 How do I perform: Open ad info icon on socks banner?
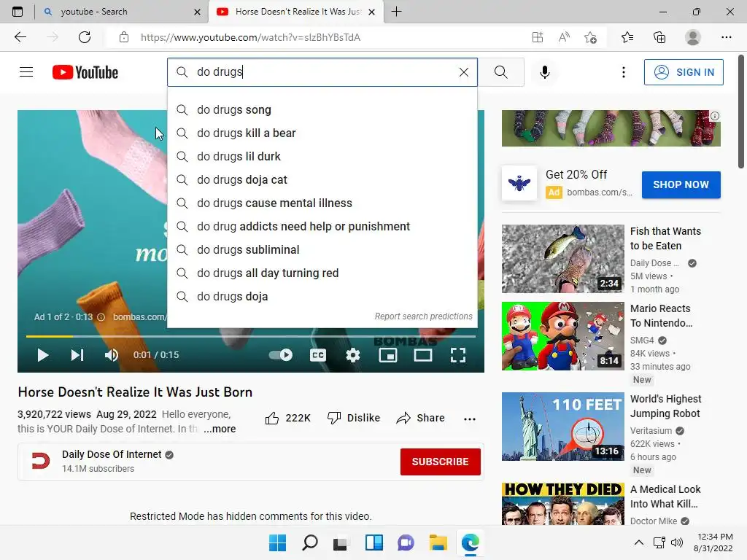point(715,116)
